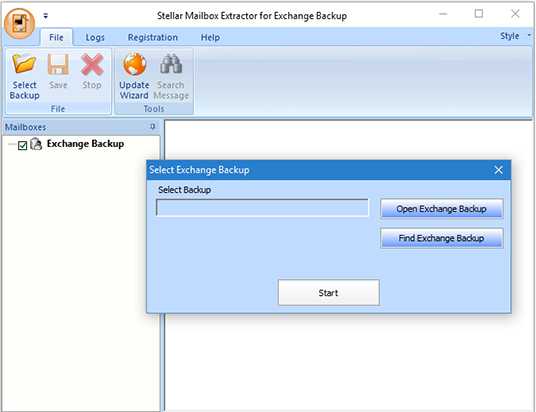Viewport: 536px width, 412px height.
Task: Click the Save floppy disk icon
Action: point(58,64)
